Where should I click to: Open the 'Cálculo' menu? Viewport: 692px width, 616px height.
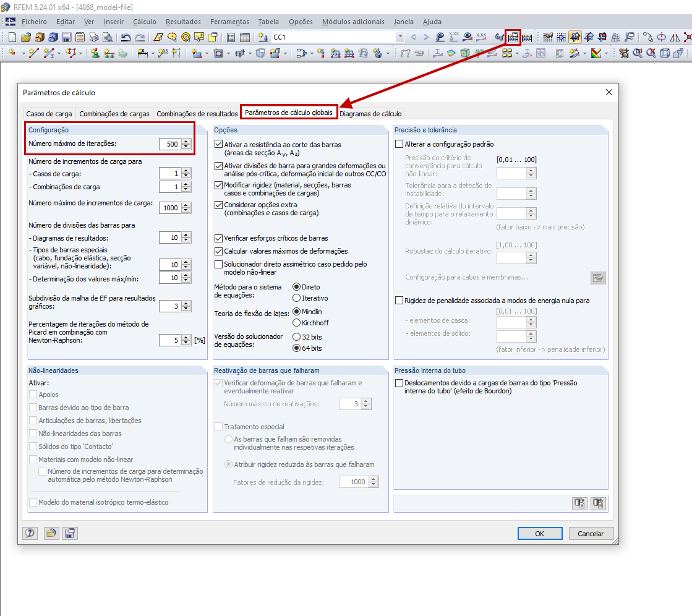coord(145,22)
